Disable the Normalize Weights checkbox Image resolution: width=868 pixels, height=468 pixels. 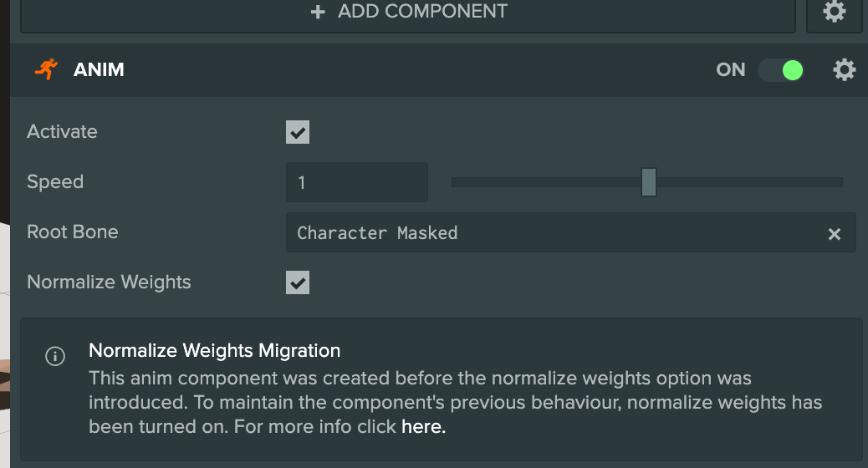point(298,282)
